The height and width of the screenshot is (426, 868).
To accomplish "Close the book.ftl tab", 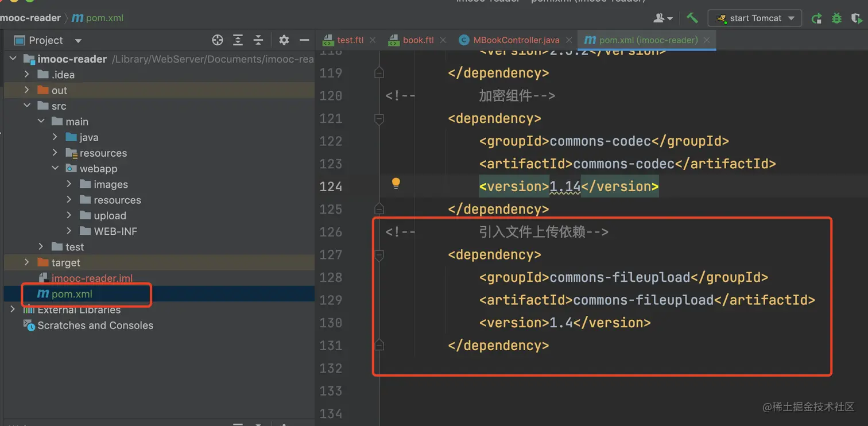I will (x=443, y=40).
